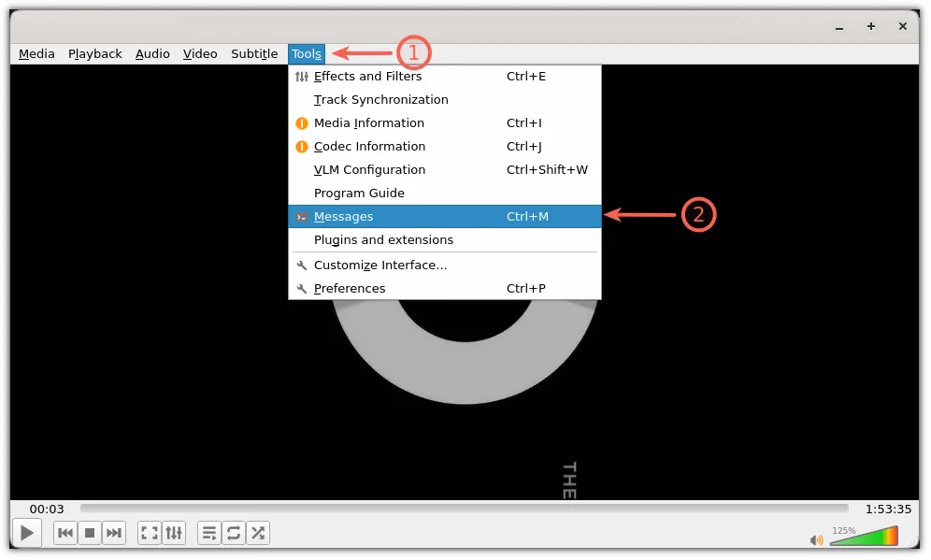Toggle the playlist view
This screenshot has width=931, height=560.
[x=209, y=533]
